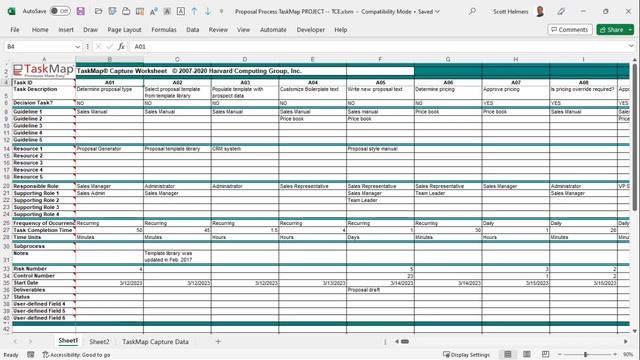Select cell 'Proposal style manual'
640x360 pixels.
380,149
